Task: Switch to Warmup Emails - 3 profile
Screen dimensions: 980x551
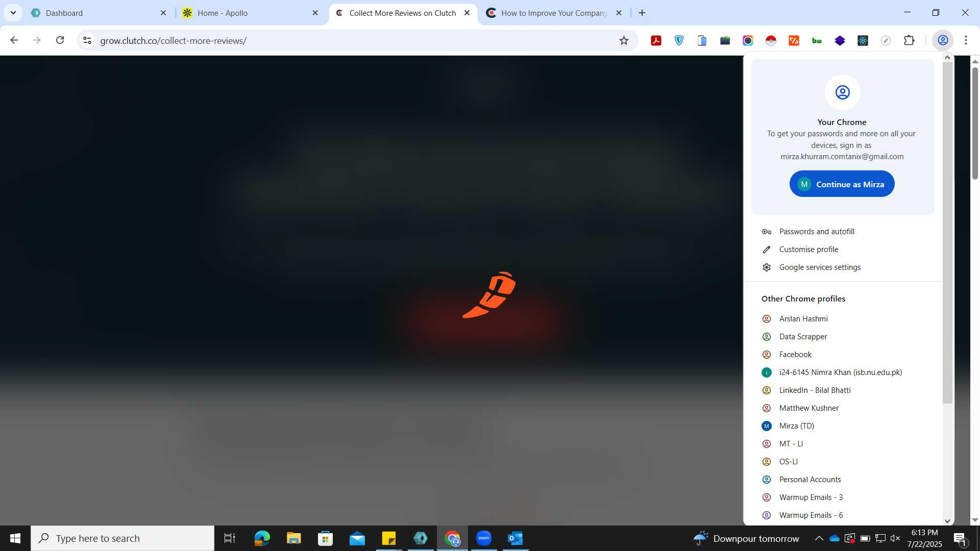Action: [x=842, y=497]
